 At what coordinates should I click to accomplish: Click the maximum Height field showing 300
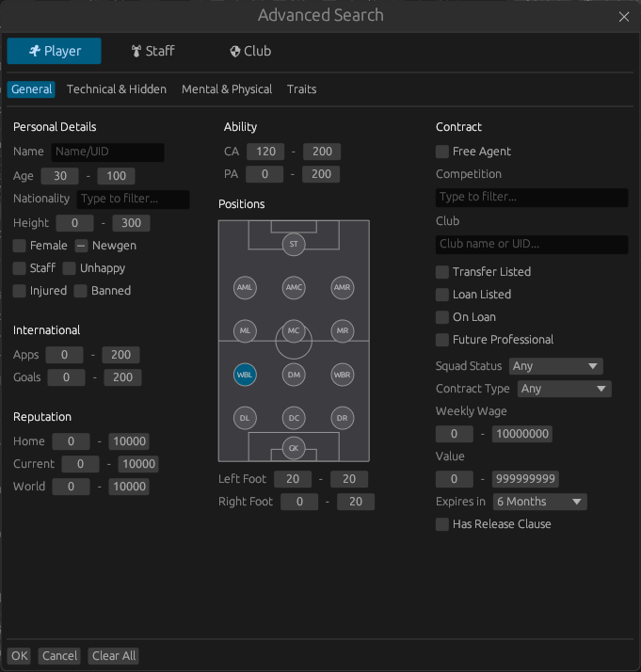click(131, 223)
